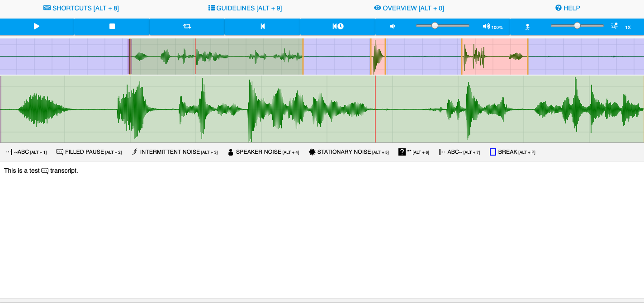Open the Shortcuts panel
Screen dimensions: 644x303
(81, 8)
